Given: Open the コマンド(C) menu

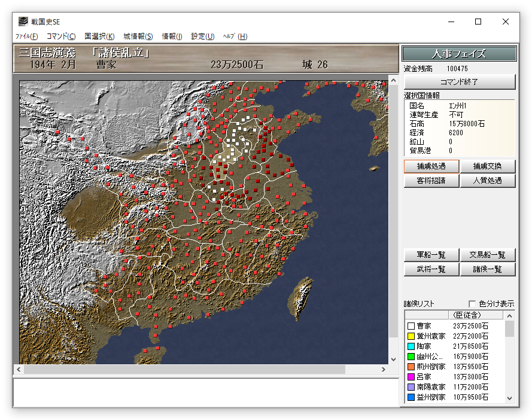Looking at the screenshot, I should point(61,36).
